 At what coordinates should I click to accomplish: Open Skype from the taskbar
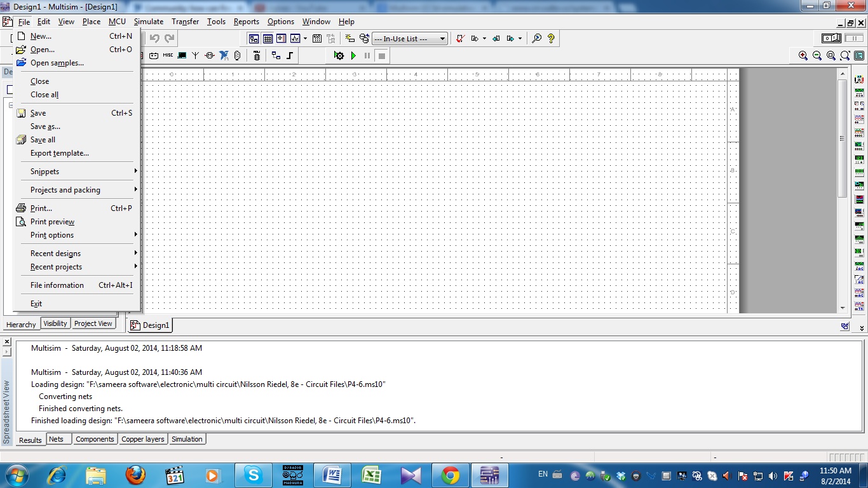[x=254, y=475]
